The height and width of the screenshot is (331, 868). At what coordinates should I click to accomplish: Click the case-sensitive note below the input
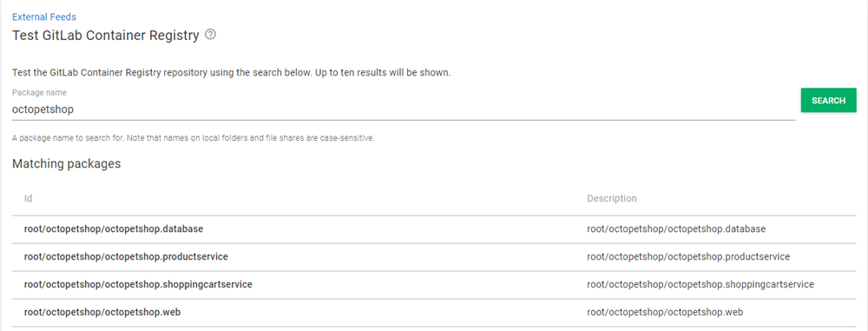[194, 138]
